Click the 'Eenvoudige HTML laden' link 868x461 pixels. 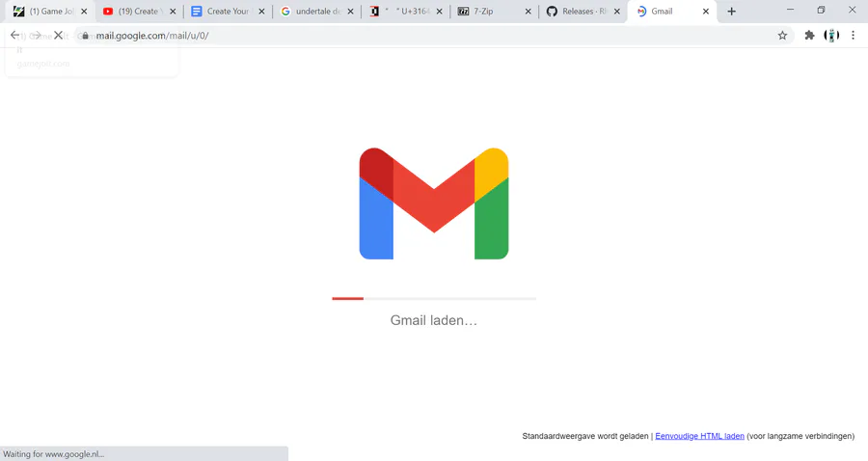(700, 436)
